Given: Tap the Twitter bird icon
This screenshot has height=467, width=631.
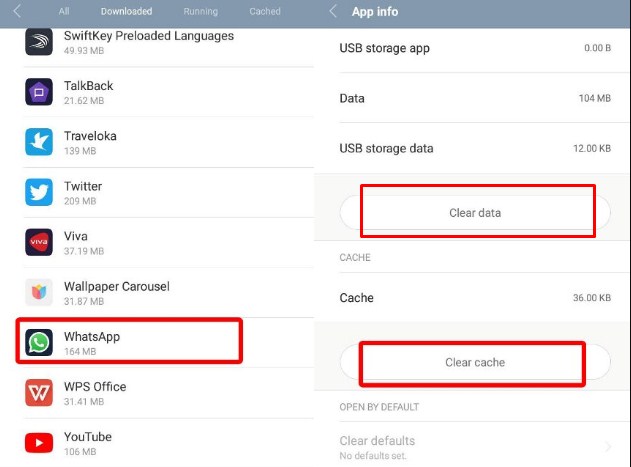Looking at the screenshot, I should coord(39,192).
